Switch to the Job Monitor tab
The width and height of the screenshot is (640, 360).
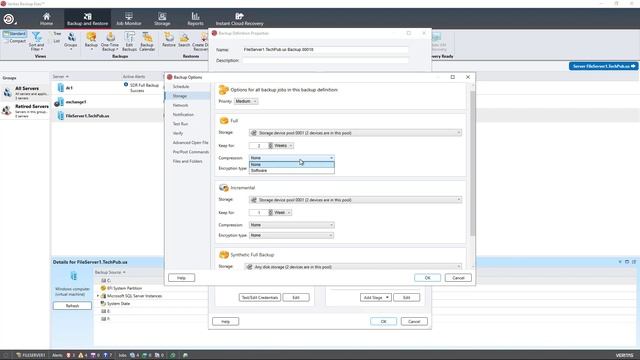129,19
